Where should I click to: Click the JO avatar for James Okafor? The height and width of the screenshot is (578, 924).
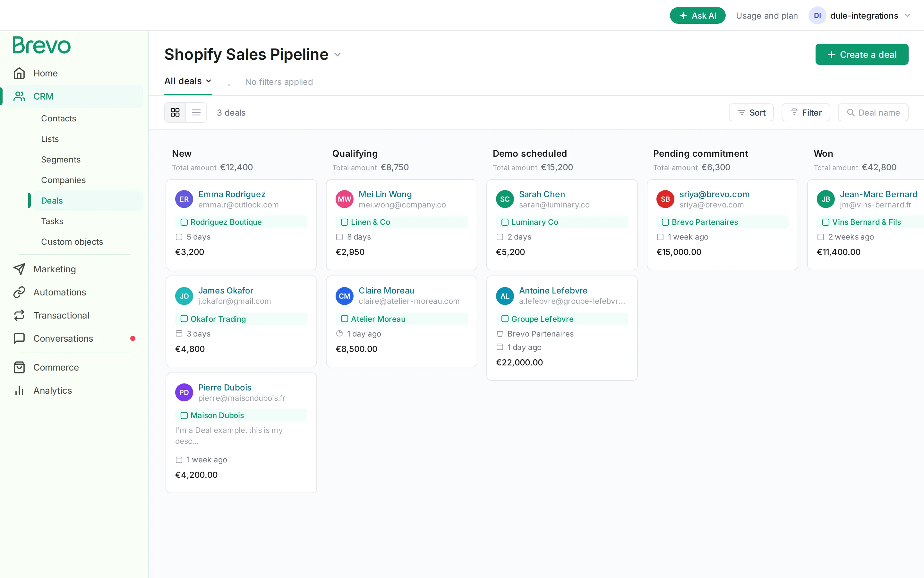coord(184,296)
